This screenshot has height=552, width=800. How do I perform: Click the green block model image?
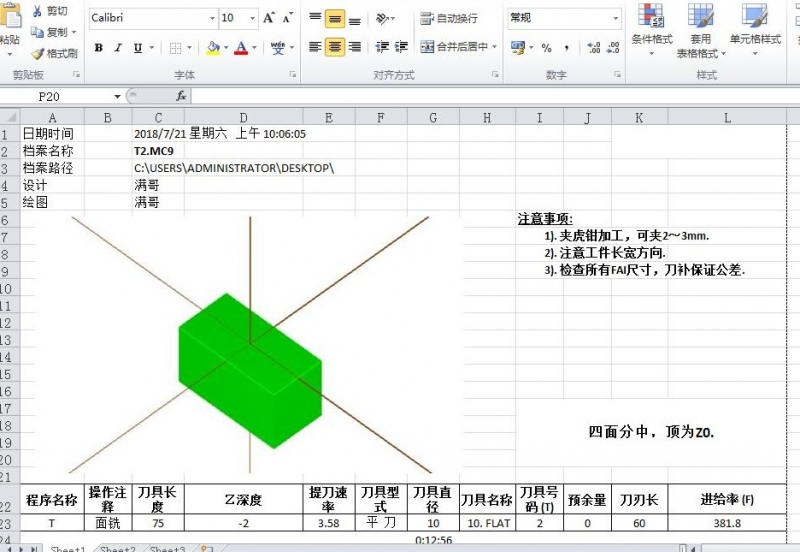click(x=250, y=371)
